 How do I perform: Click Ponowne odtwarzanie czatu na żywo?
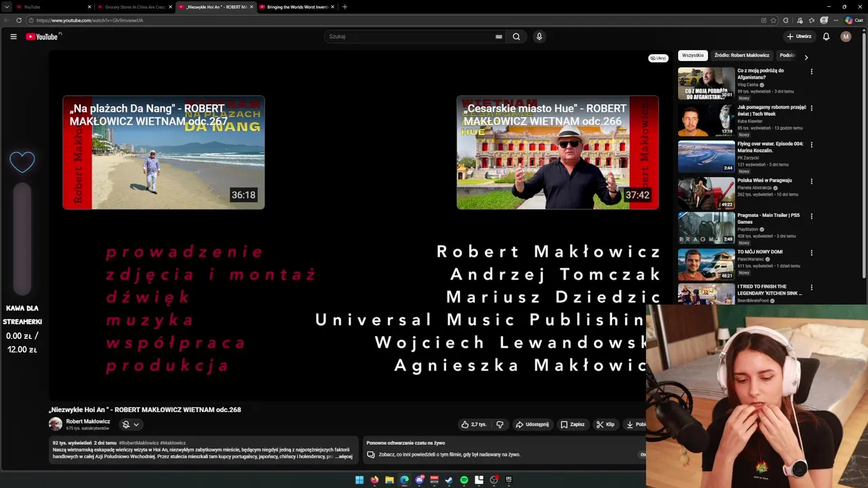(406, 443)
